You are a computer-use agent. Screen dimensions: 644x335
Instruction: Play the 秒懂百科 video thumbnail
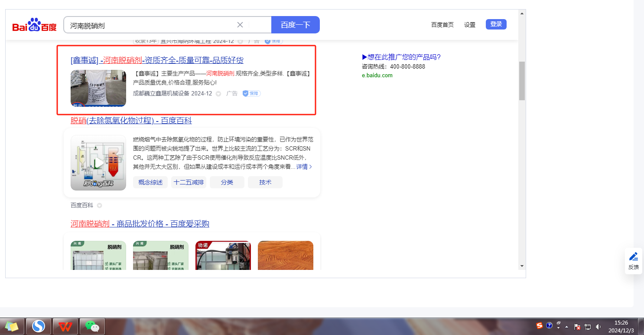(x=98, y=163)
